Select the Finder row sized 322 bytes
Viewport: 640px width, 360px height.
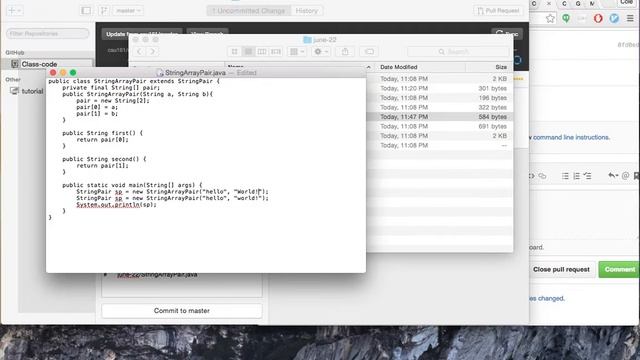pos(439,107)
